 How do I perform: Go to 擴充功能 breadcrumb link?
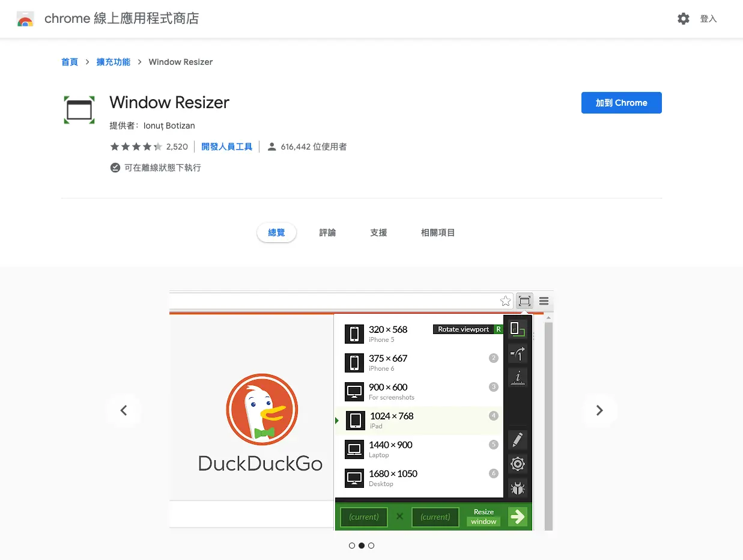(x=114, y=62)
